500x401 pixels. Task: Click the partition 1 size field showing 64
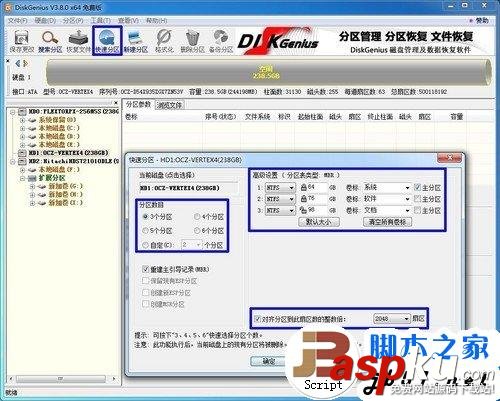(317, 187)
